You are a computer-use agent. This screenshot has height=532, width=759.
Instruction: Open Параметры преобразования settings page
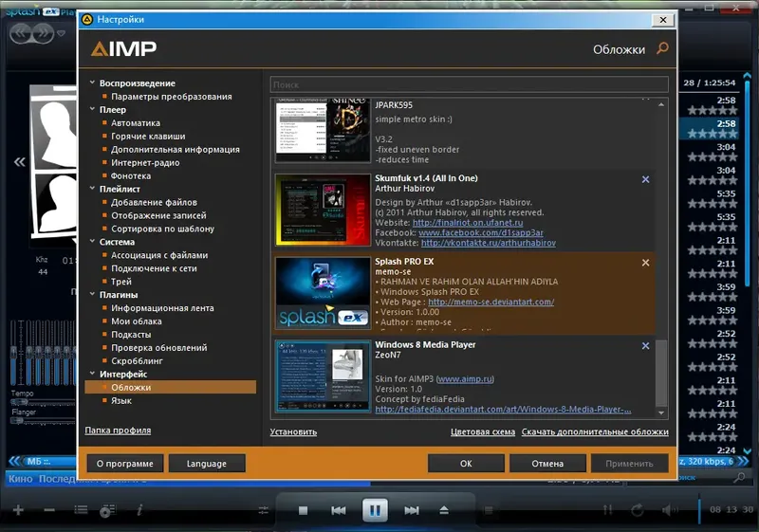172,96
